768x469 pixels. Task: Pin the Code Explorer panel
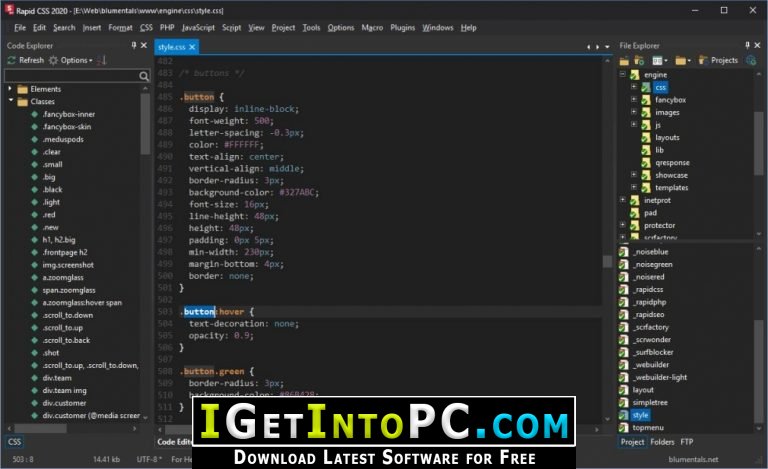click(x=134, y=45)
